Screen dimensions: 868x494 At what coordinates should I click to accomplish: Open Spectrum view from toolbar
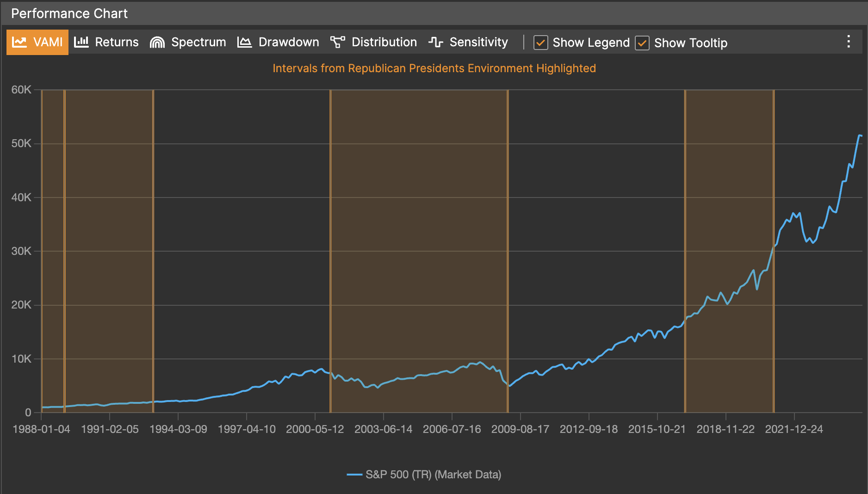click(x=198, y=42)
